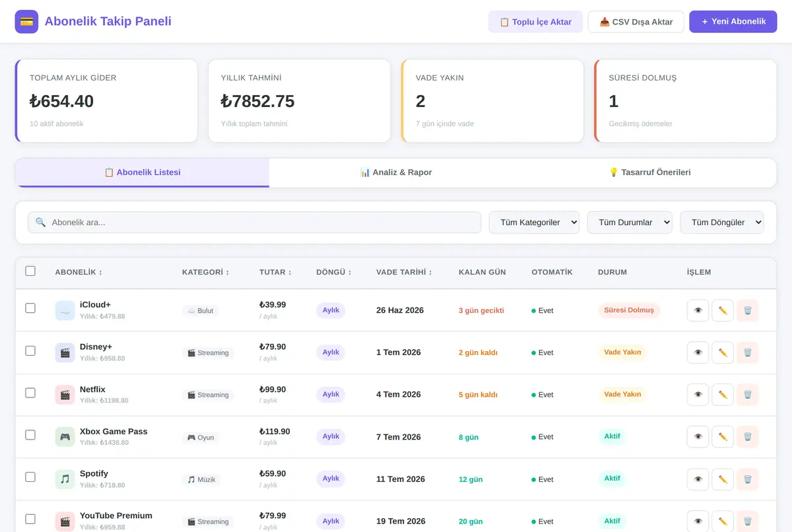
Task: Delete the iCloud+ subscription row
Action: click(747, 310)
